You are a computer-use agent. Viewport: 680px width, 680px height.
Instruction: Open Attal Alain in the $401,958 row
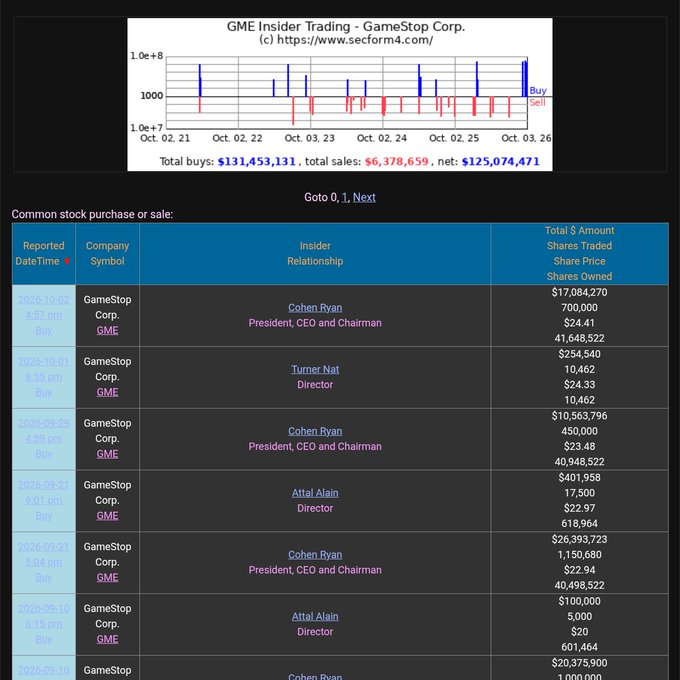click(x=315, y=493)
